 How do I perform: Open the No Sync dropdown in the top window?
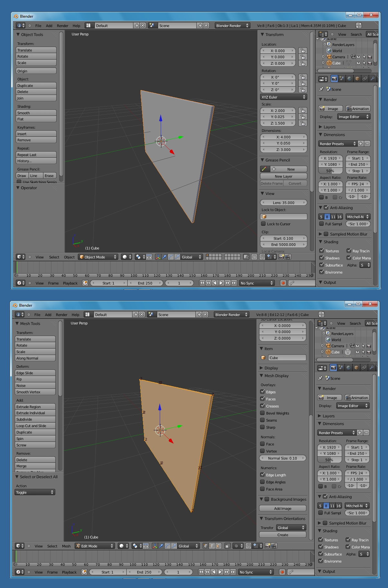(x=257, y=283)
